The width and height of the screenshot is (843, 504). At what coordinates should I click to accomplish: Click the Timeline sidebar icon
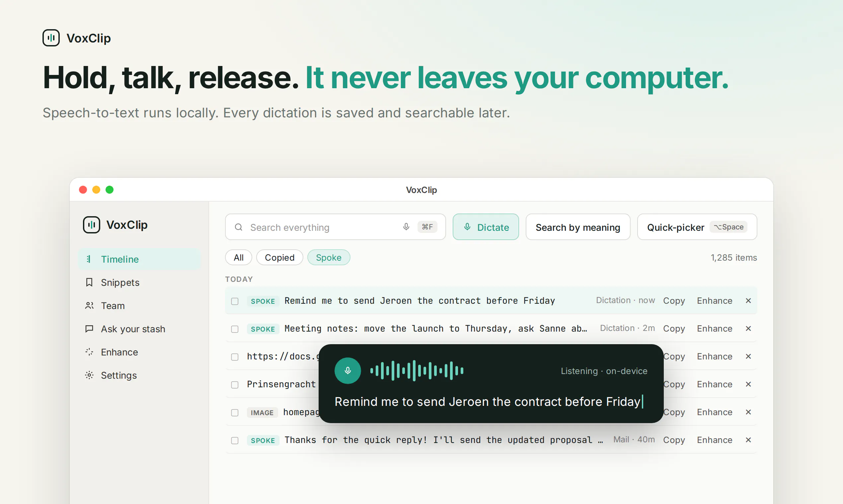89,259
